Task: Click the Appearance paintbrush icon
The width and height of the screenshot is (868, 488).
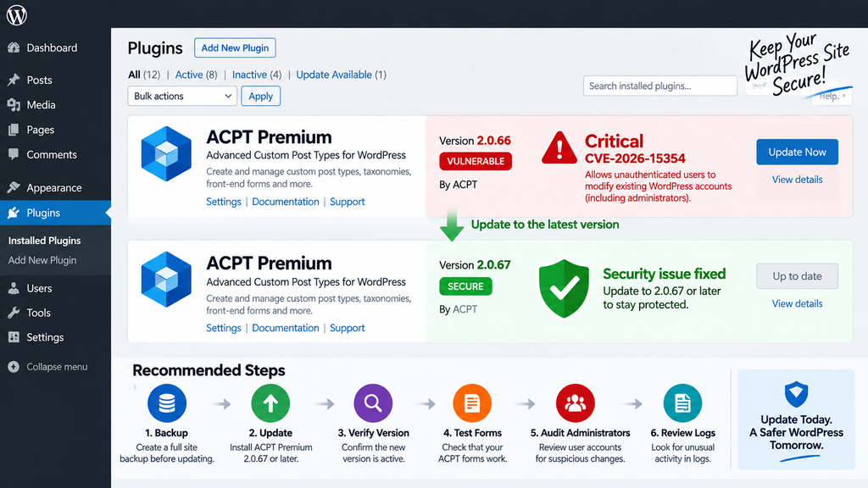Action: [x=14, y=187]
